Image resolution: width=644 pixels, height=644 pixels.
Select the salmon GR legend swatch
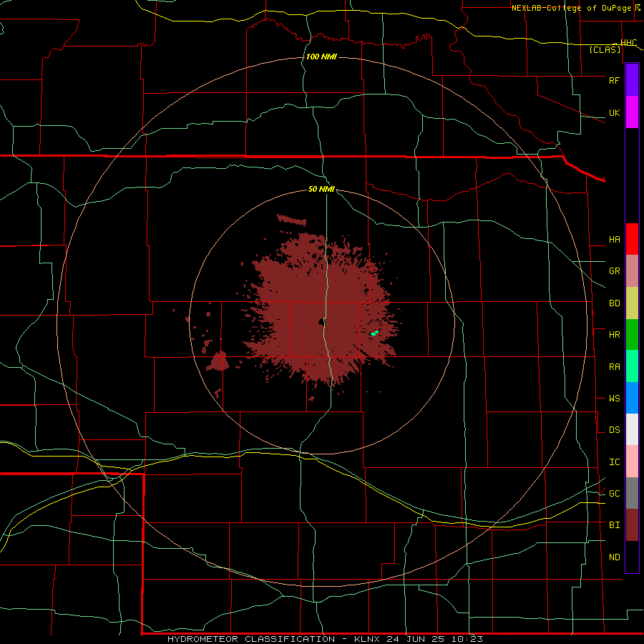(x=632, y=270)
